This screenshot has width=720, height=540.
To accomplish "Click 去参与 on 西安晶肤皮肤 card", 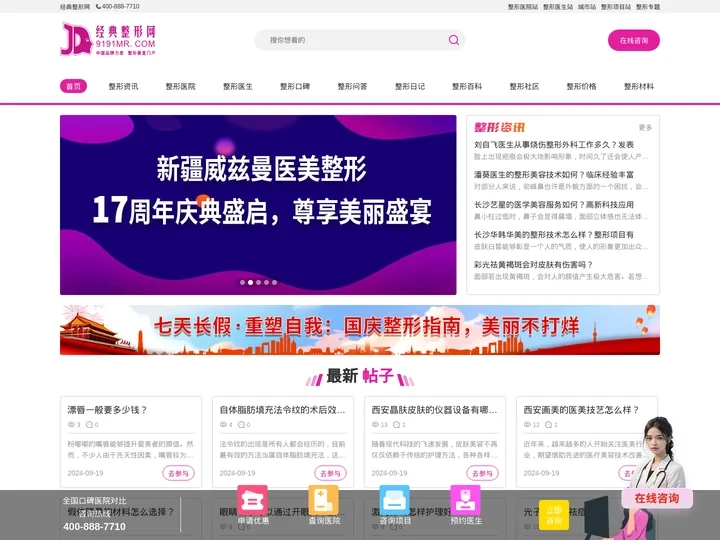I will 482,473.
